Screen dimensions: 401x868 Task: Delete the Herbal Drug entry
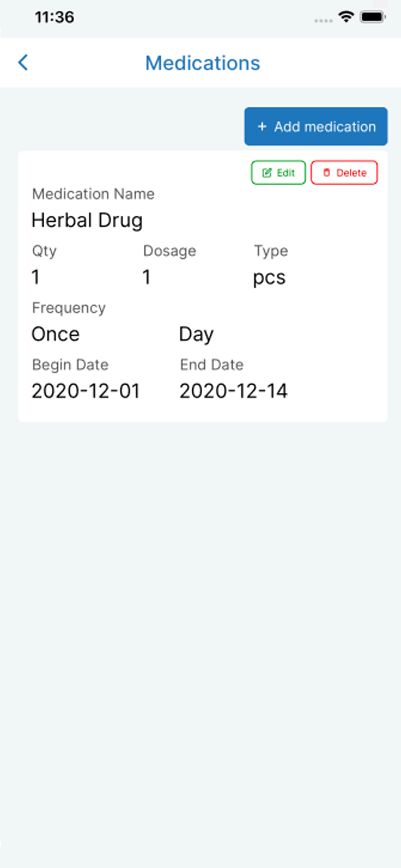click(x=344, y=173)
